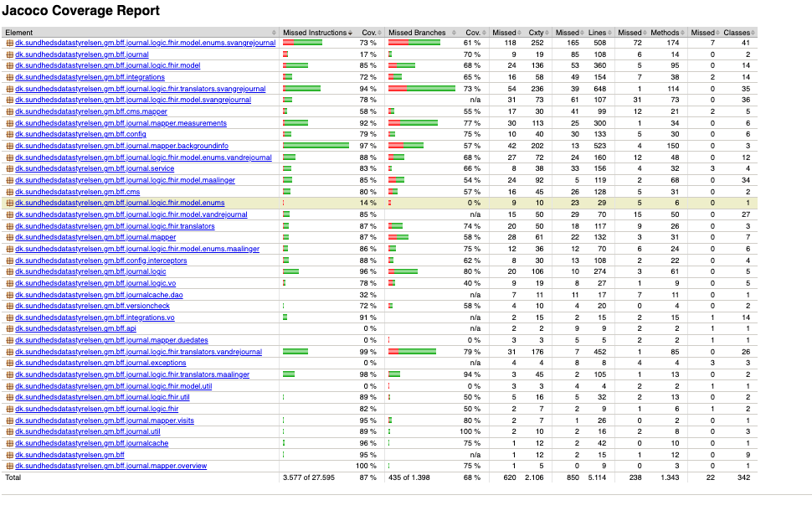Click package icon beside gm.bff.versioncheck
This screenshot has width=812, height=516.
tap(9, 306)
